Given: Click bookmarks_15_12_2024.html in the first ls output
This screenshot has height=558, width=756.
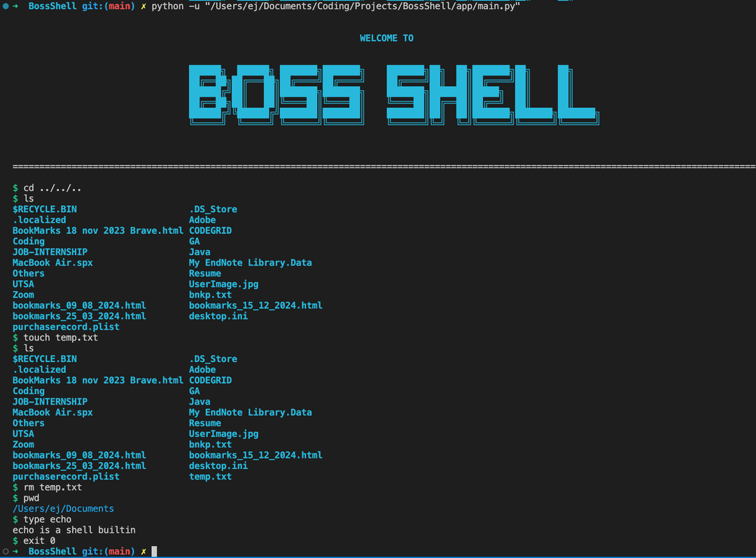Looking at the screenshot, I should coord(255,305).
